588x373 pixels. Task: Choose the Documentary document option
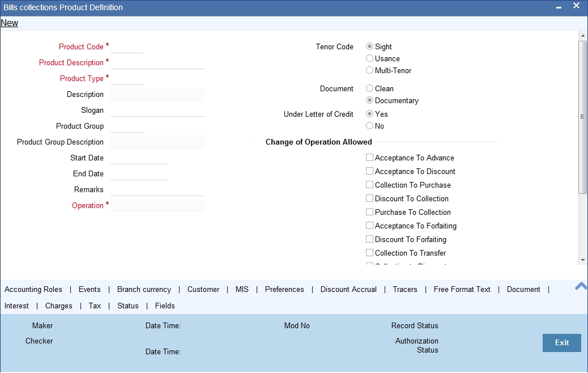369,100
